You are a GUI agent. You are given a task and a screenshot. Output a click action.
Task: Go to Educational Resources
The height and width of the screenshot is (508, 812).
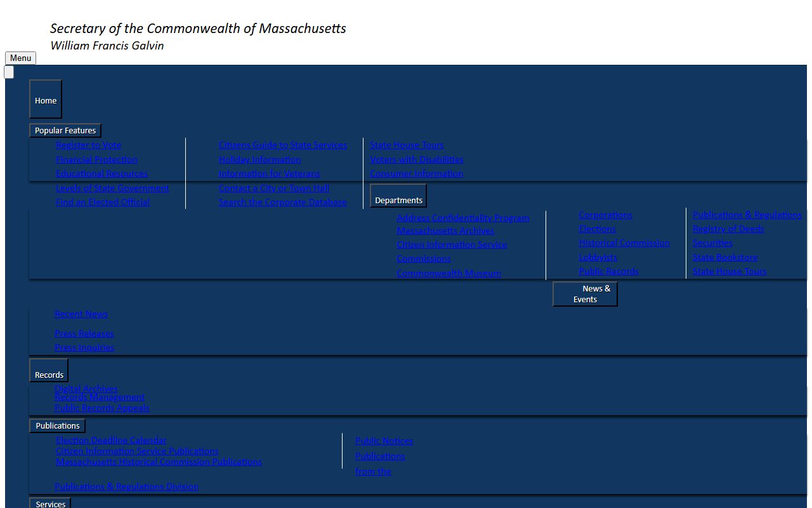[101, 173]
